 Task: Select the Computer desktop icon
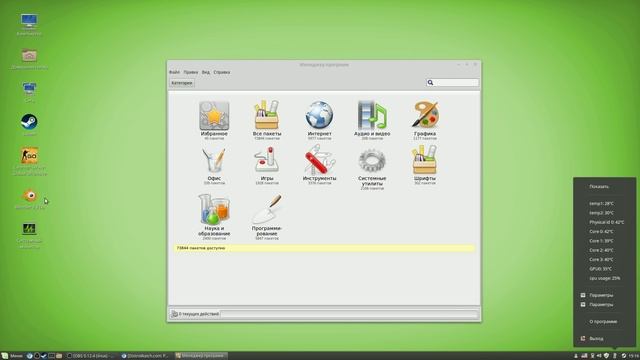[29, 24]
